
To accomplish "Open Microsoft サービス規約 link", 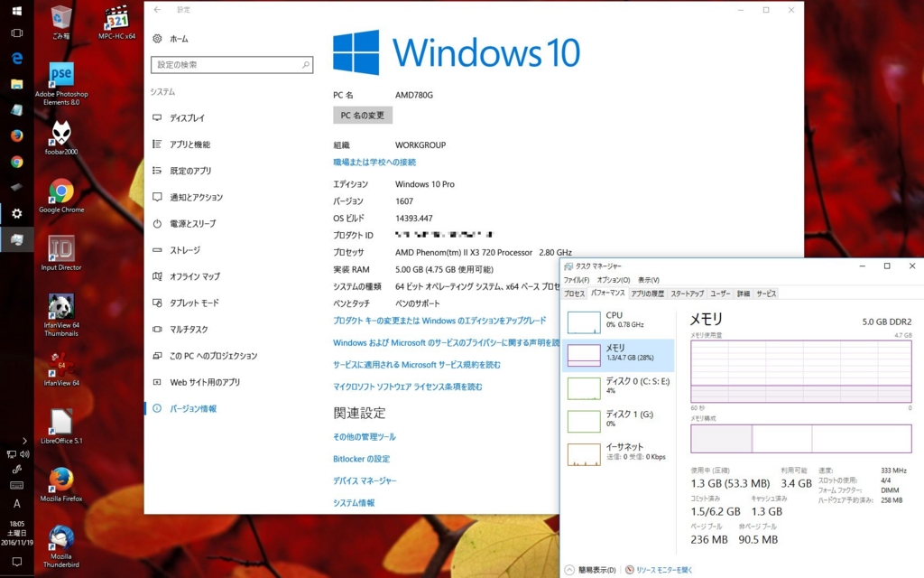I will pos(417,365).
